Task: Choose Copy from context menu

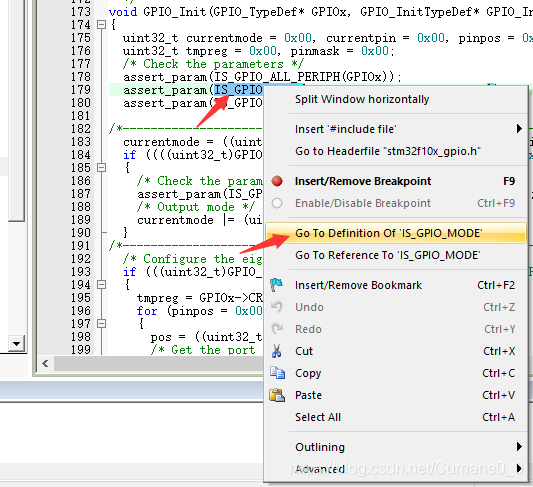Action: [x=396, y=373]
